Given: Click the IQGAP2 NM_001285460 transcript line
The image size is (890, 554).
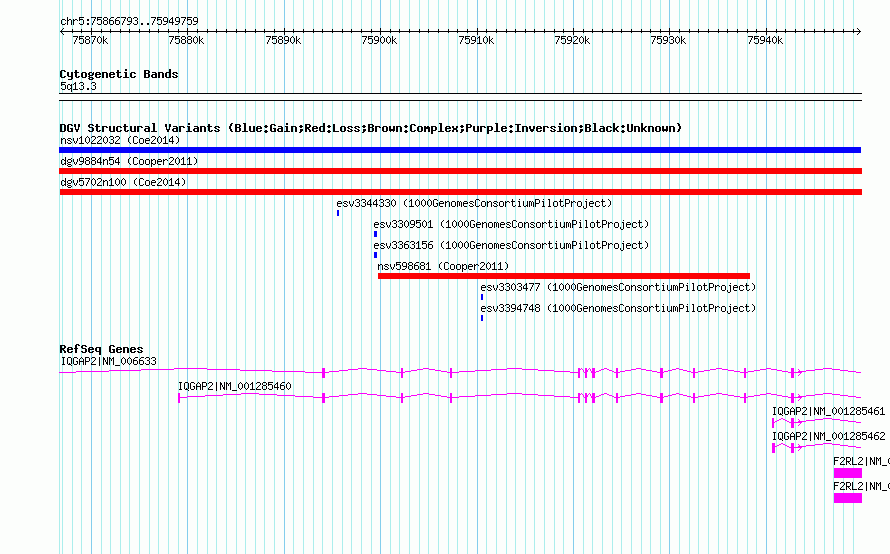Looking at the screenshot, I should 519,397.
